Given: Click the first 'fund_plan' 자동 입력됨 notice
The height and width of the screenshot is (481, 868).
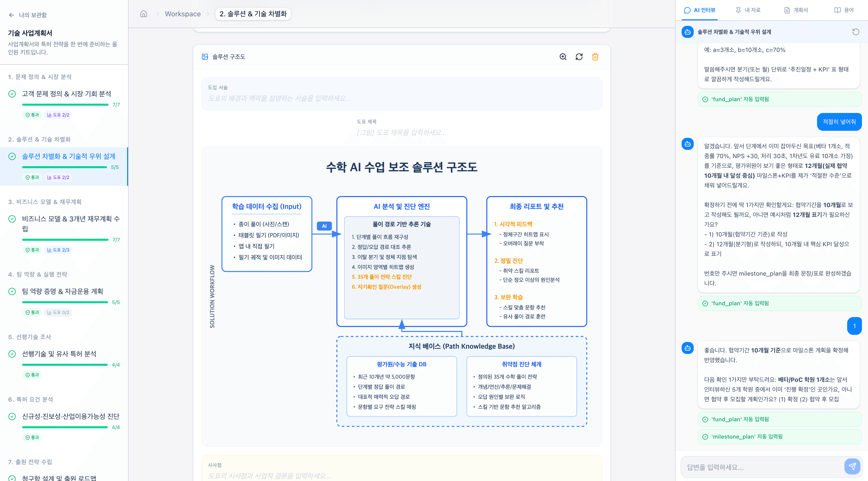Looking at the screenshot, I should coord(779,99).
